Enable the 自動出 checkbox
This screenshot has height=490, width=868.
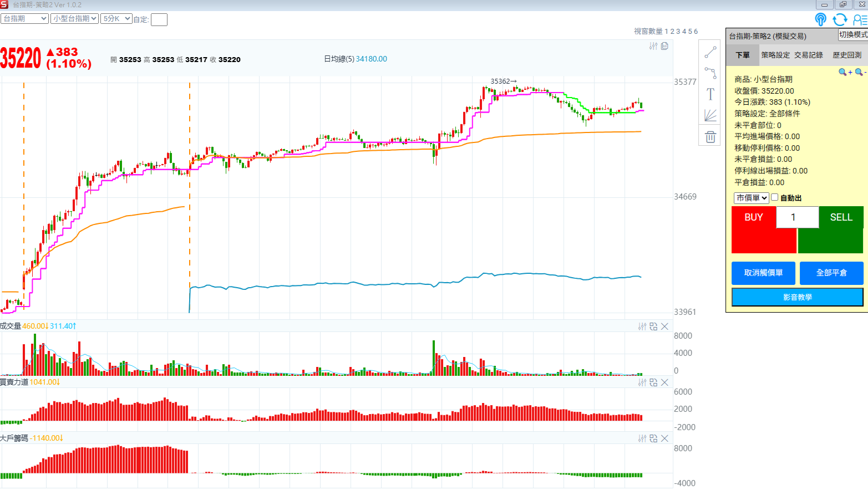point(775,197)
